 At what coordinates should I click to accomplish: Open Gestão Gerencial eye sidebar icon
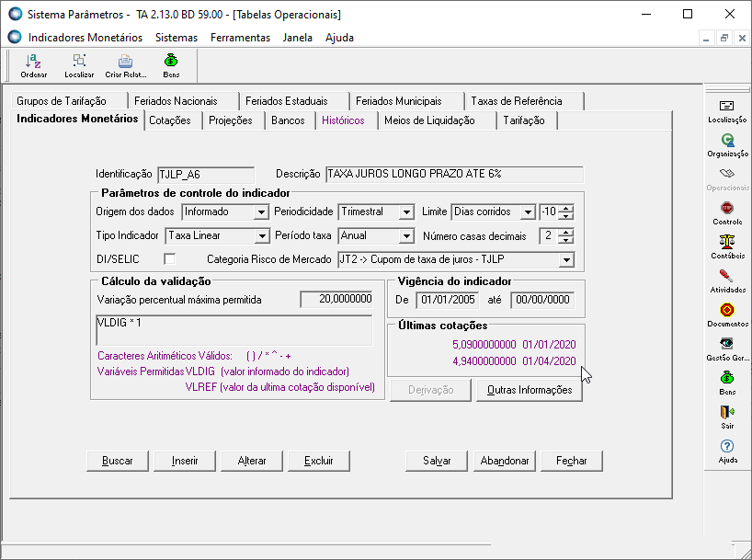coord(727,349)
